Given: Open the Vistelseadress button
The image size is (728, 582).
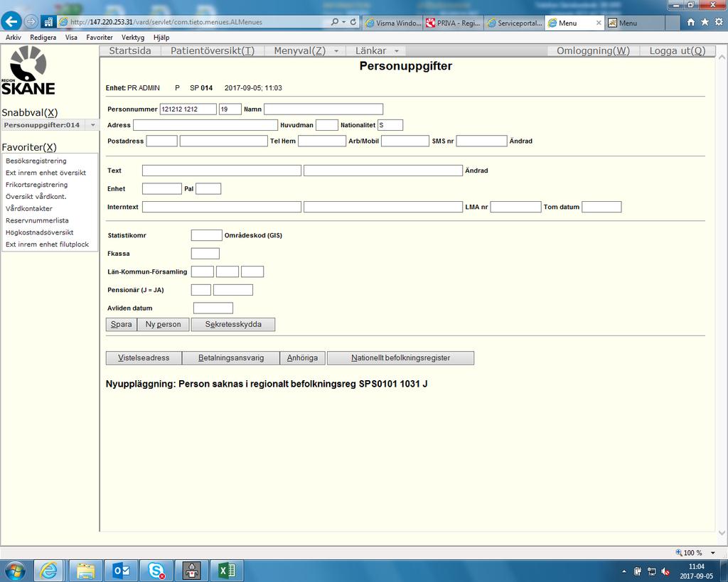Looking at the screenshot, I should click(144, 358).
